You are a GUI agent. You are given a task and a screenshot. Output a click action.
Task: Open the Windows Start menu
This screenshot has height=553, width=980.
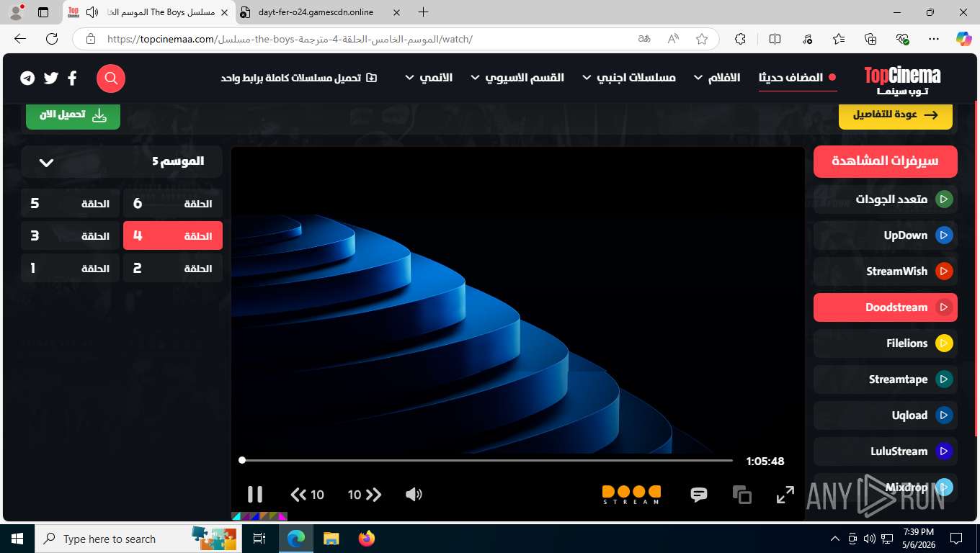[x=17, y=539]
